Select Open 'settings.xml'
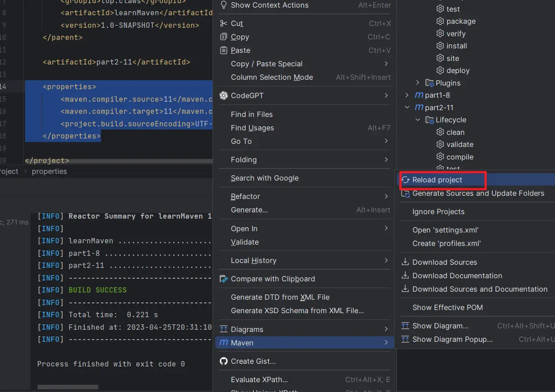Screen dimensions: 555x392 pos(476,230)
